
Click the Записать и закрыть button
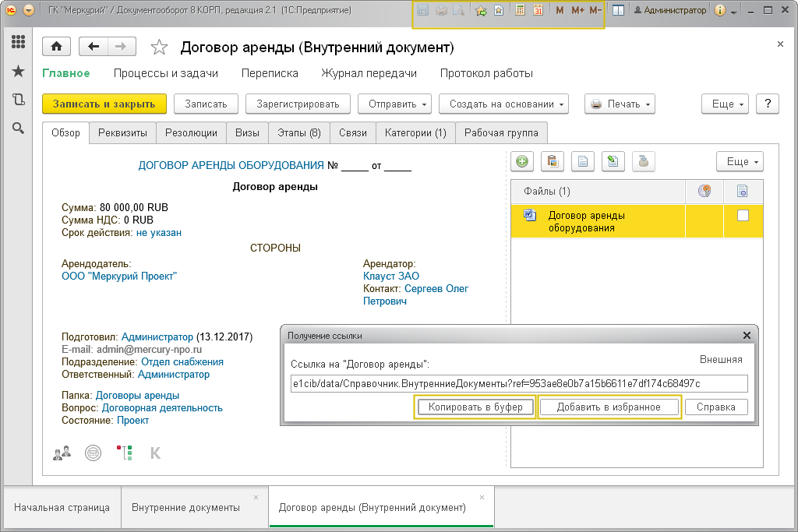click(104, 104)
